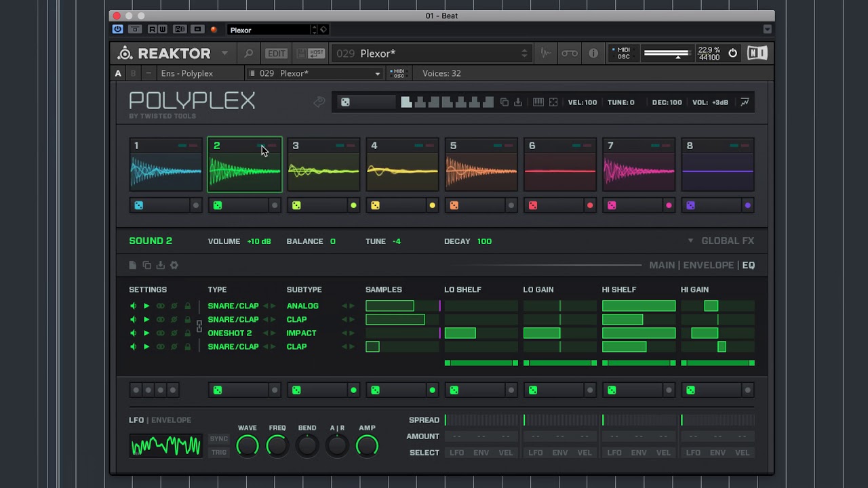Toggle lock on the ONESHOT 2 layer
The image size is (868, 488).
tap(188, 333)
